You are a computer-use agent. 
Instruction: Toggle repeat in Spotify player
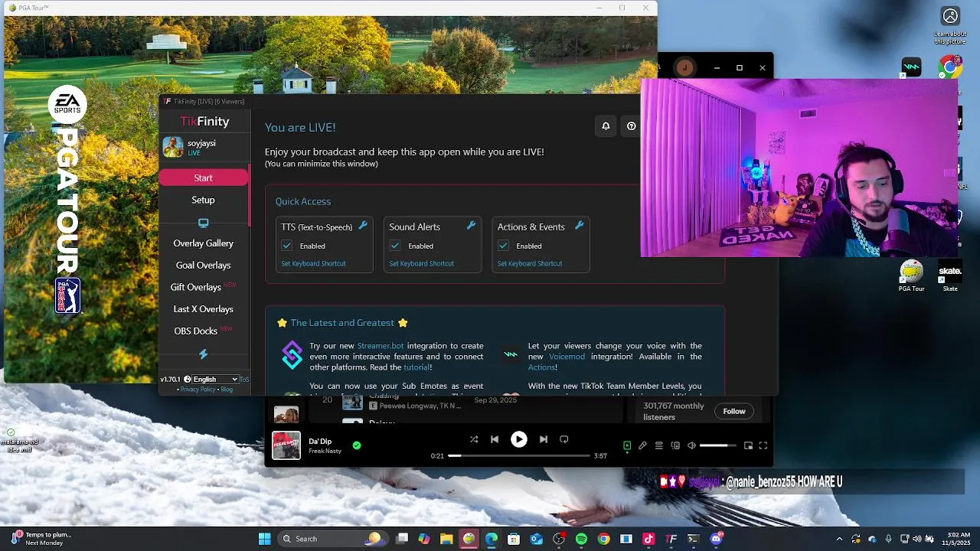point(564,439)
